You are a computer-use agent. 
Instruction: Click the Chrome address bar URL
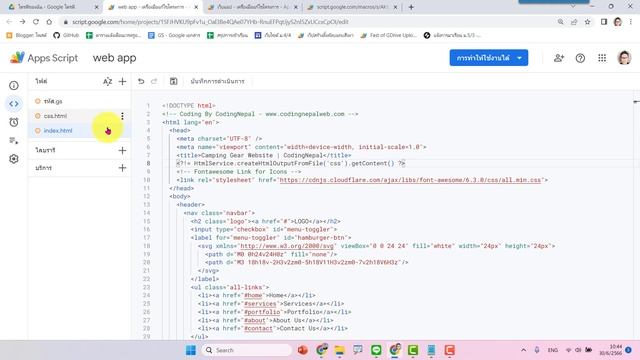click(x=210, y=22)
